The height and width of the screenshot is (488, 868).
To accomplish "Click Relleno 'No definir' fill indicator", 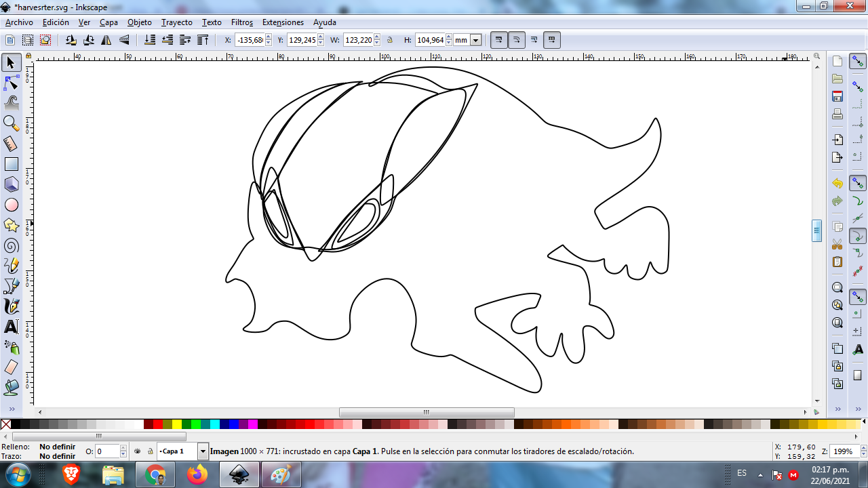I will 57,447.
